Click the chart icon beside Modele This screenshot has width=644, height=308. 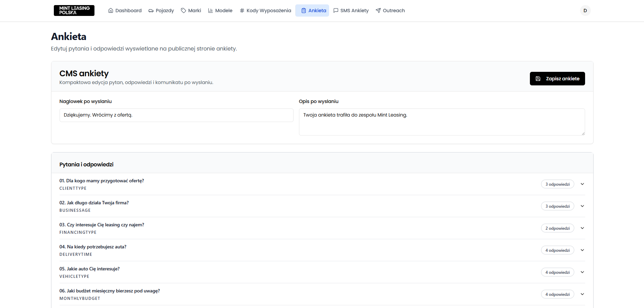tap(211, 11)
